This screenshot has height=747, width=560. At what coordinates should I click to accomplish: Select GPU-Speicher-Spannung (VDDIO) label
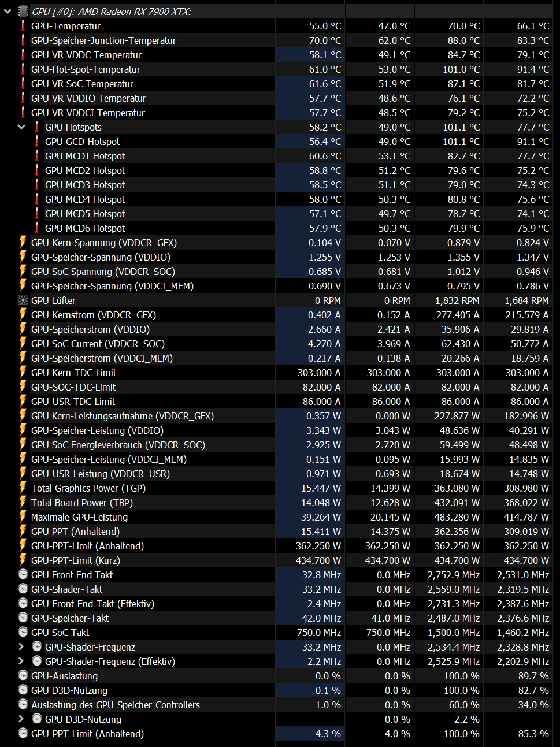pos(101,257)
